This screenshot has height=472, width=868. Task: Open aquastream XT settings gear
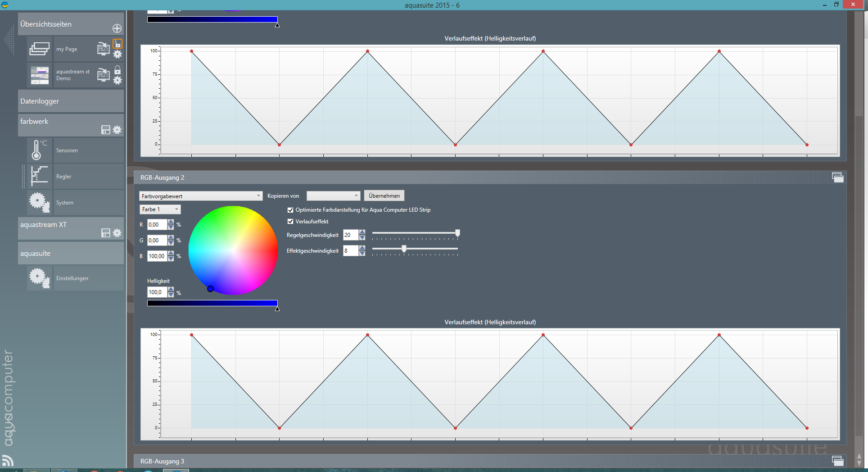(117, 233)
